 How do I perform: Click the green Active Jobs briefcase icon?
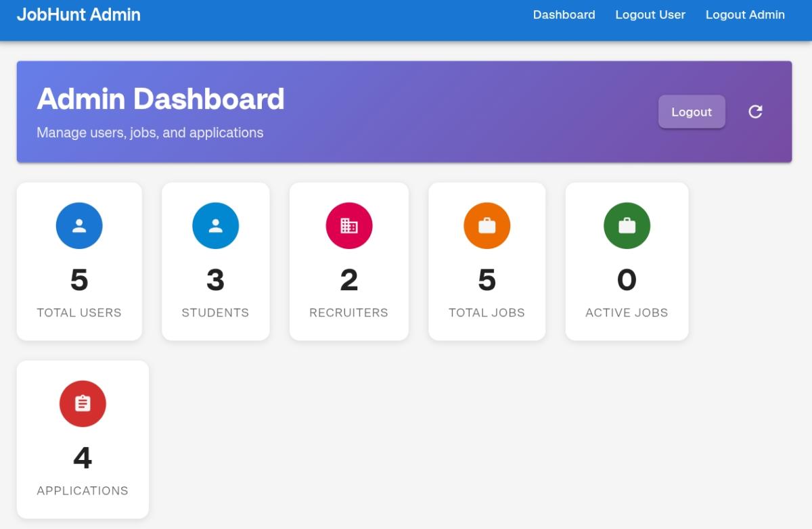click(627, 226)
